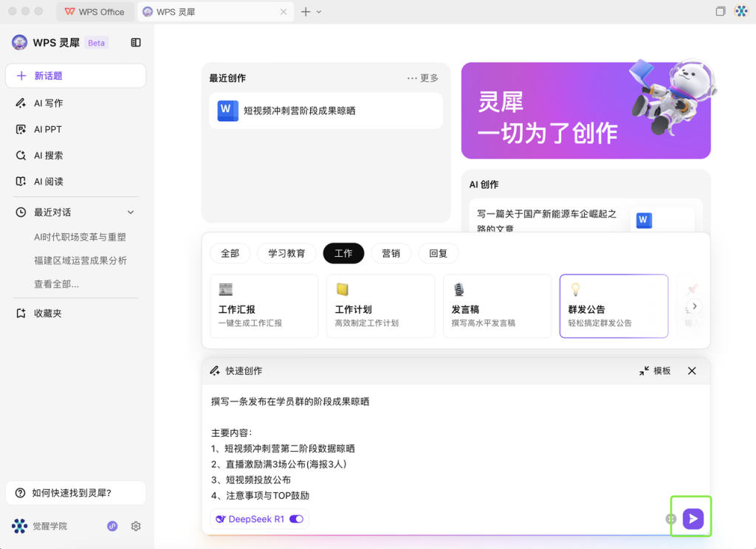756x549 pixels.
Task: Click the purple link icon near settings
Action: click(x=112, y=526)
